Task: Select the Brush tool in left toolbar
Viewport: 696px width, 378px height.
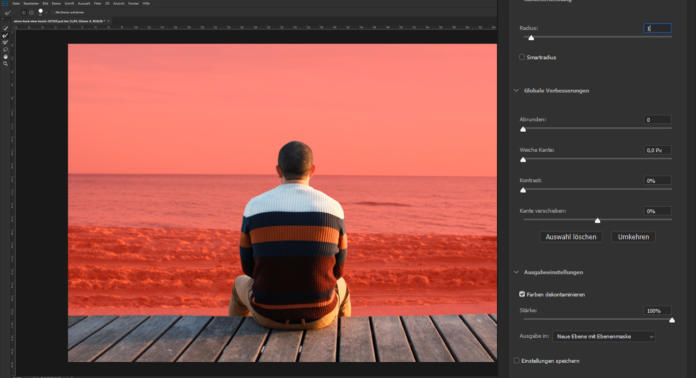Action: pos(5,43)
